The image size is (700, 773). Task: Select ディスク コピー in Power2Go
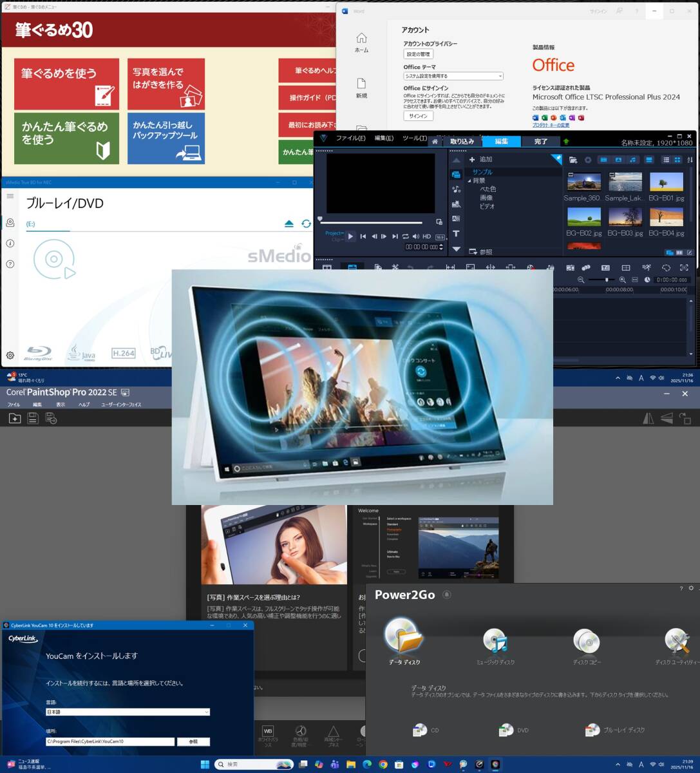587,646
